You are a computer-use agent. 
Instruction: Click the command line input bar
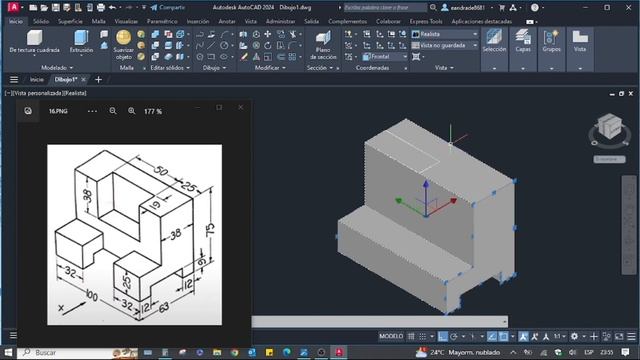[380, 322]
